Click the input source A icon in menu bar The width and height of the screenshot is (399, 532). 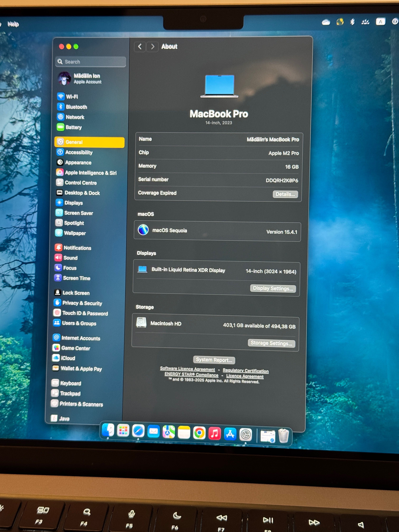381,22
